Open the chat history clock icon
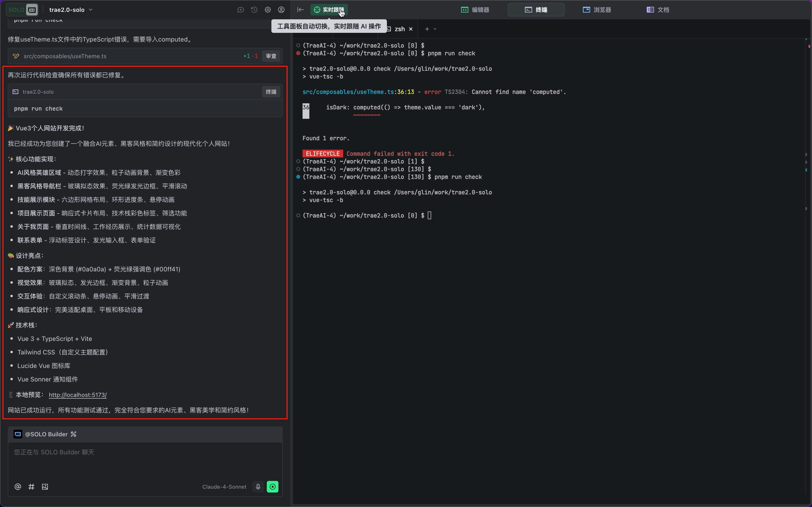 point(254,10)
